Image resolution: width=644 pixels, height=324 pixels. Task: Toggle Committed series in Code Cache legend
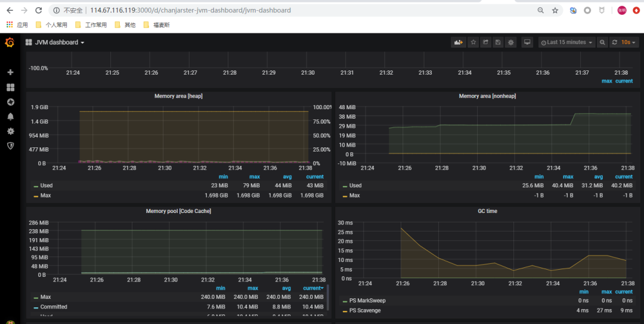[x=54, y=307]
